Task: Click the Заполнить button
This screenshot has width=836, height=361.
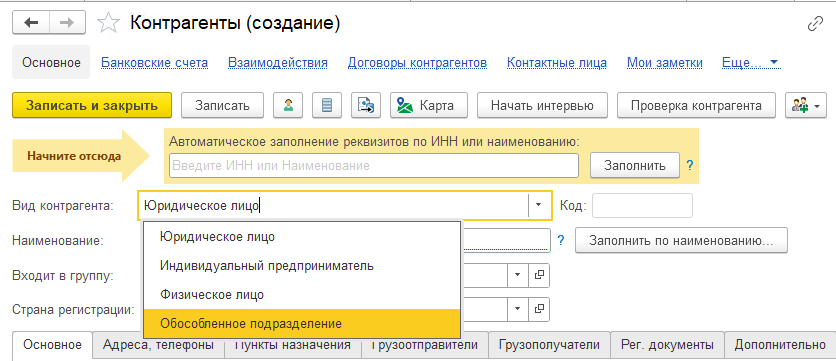Action: click(634, 165)
